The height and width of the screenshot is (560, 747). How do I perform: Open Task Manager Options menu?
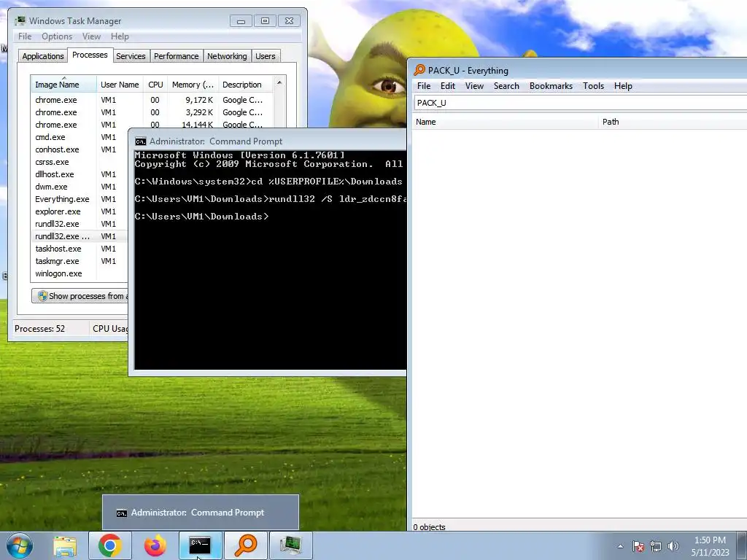pyautogui.click(x=57, y=36)
